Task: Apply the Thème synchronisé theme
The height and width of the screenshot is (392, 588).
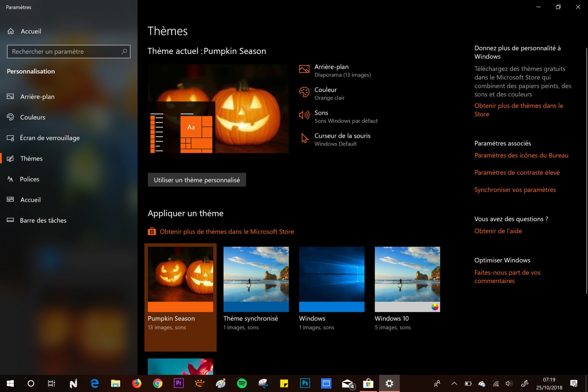Action: tap(256, 289)
